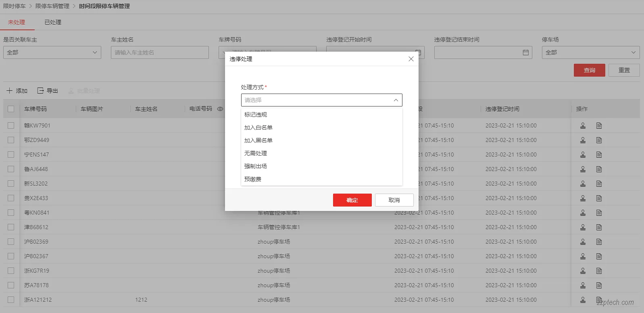Click the 导出 export icon button
This screenshot has width=644, height=313.
[48, 91]
